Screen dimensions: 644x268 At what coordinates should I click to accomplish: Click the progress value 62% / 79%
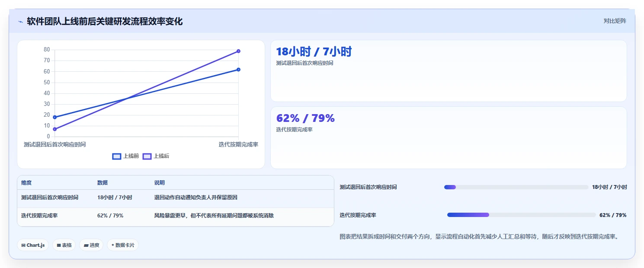[613, 215]
